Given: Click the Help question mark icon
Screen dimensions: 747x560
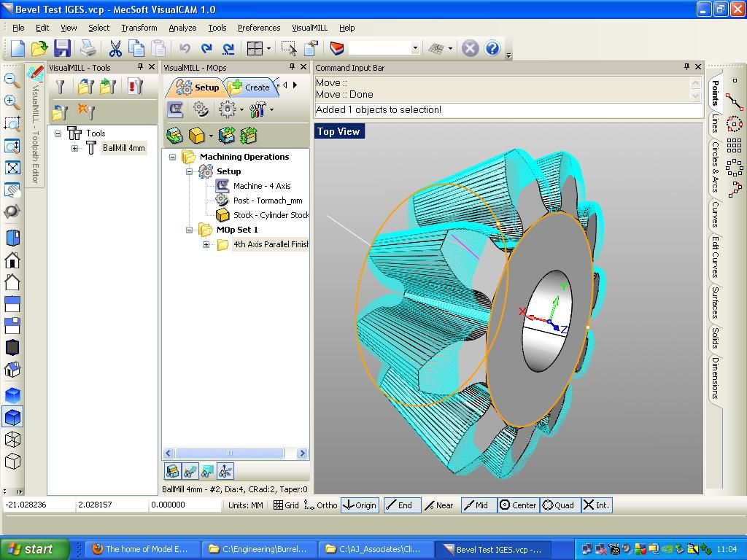Looking at the screenshot, I should coord(492,48).
